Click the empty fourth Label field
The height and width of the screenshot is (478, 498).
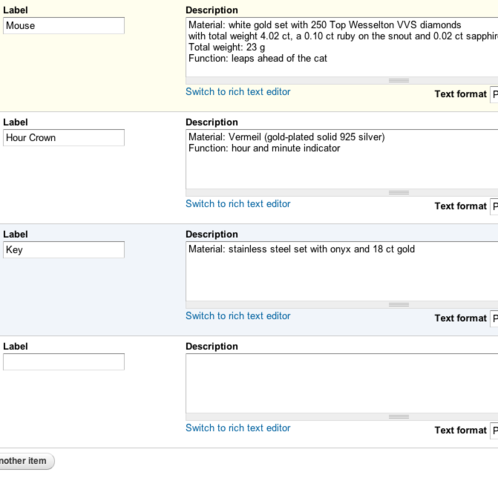[x=64, y=362]
